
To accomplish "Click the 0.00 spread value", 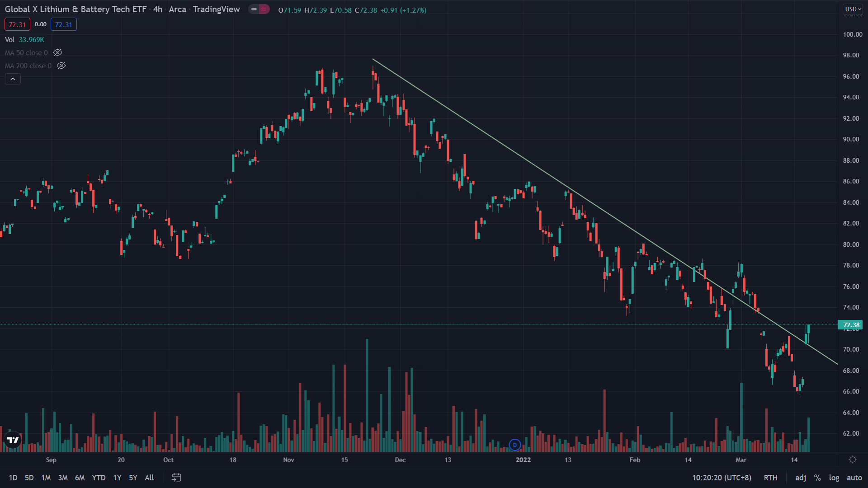I will (41, 24).
